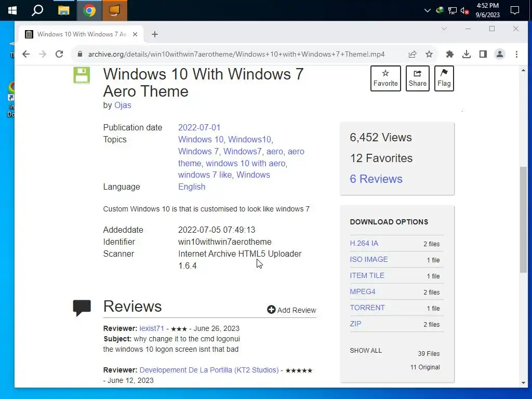The height and width of the screenshot is (399, 532).
Task: Bookmark this page with the star
Action: pyautogui.click(x=429, y=54)
